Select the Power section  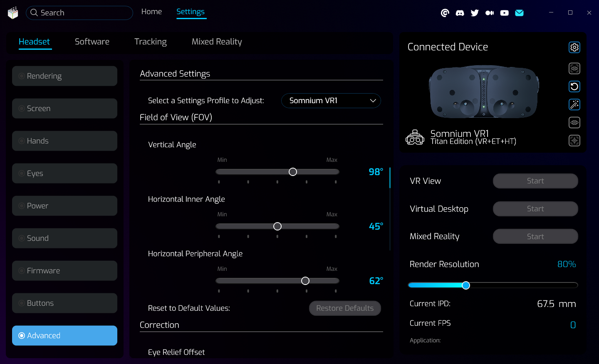64,206
